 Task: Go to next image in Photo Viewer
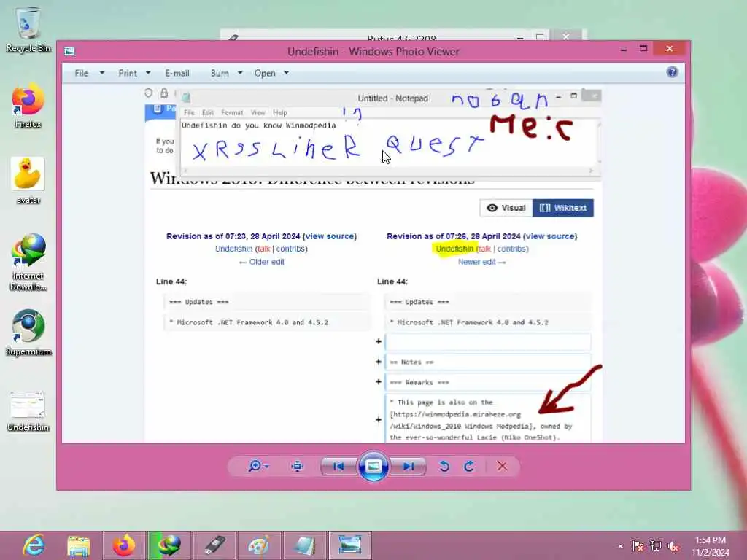[x=409, y=466]
